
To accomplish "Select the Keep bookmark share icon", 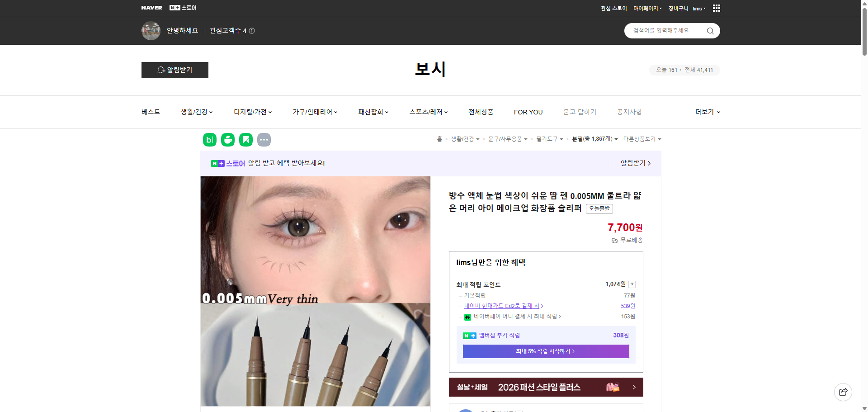I will click(246, 140).
